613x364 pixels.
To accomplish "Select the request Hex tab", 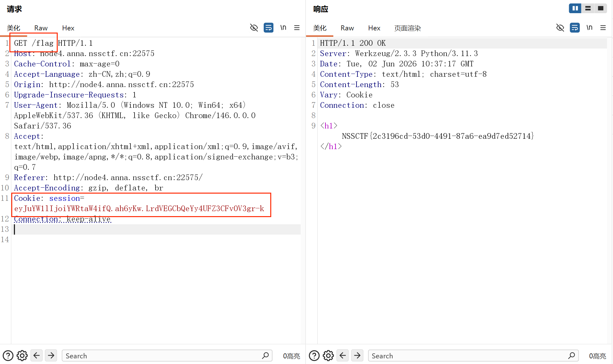I will tap(68, 28).
